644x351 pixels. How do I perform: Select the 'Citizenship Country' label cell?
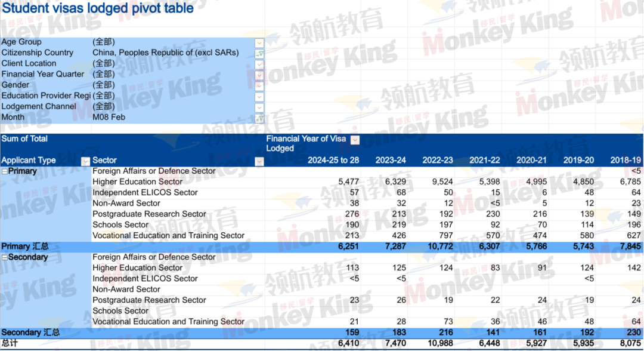pyautogui.click(x=38, y=53)
